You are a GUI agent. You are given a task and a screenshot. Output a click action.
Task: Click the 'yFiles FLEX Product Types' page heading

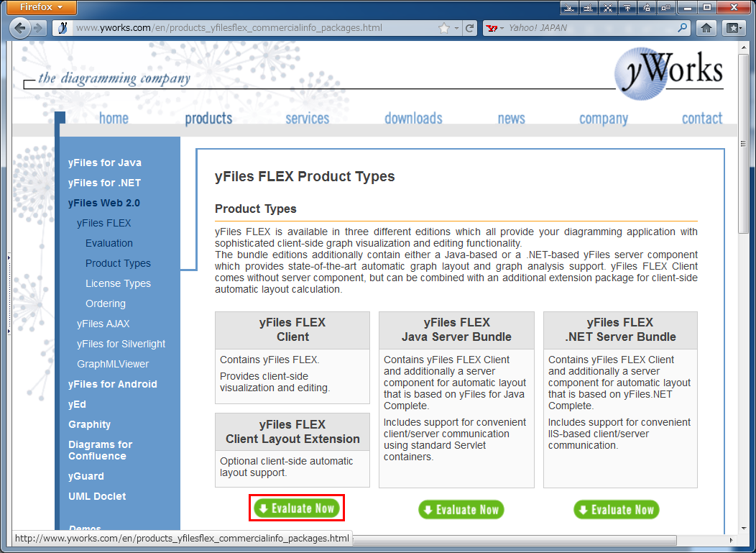305,177
